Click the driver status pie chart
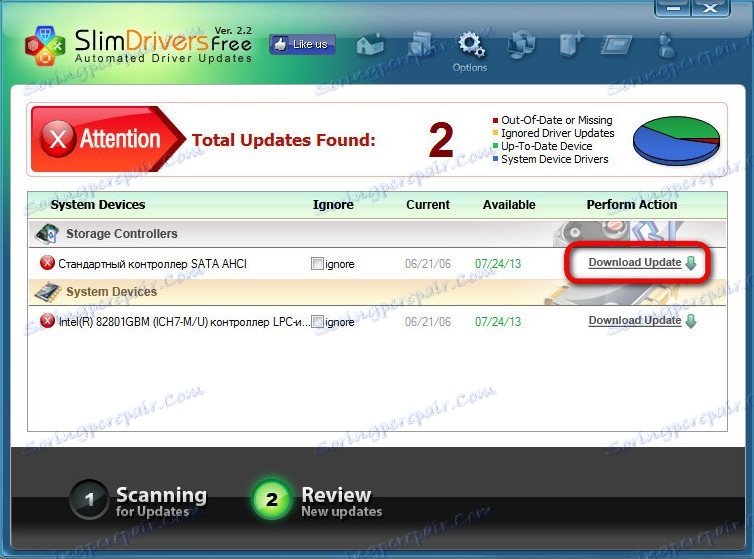Screen dimensions: 754x559 [x=677, y=141]
